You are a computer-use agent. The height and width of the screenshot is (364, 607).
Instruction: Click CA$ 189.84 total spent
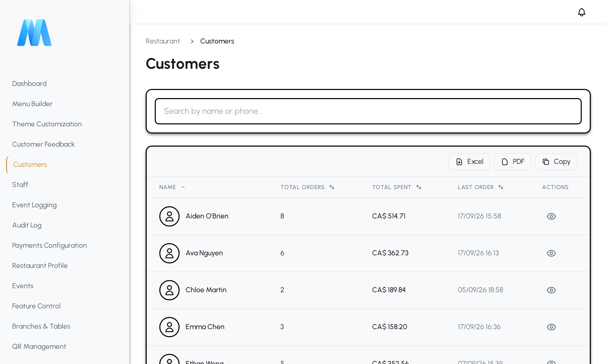pyautogui.click(x=389, y=290)
